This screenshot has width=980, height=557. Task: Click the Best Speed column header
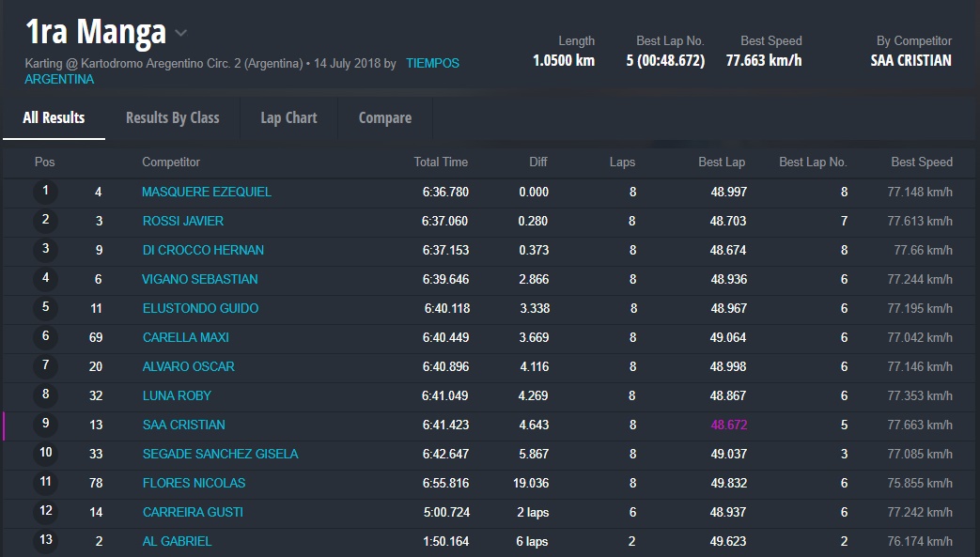click(x=921, y=162)
